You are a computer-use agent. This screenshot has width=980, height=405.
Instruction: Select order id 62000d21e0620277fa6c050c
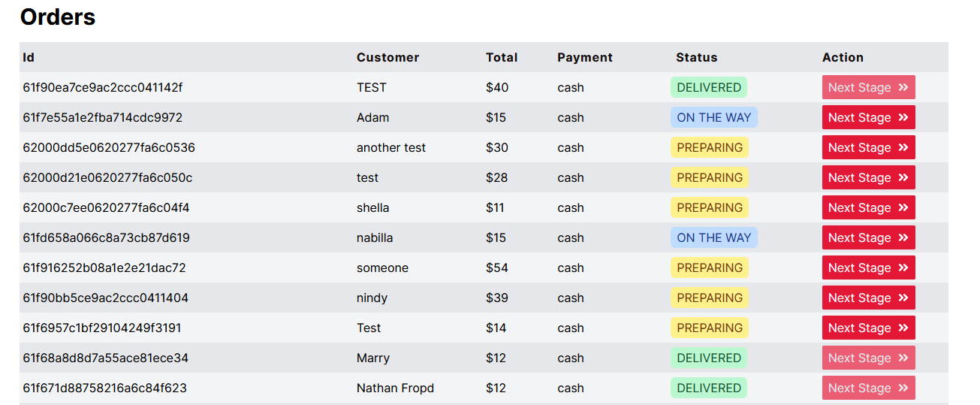tap(107, 177)
